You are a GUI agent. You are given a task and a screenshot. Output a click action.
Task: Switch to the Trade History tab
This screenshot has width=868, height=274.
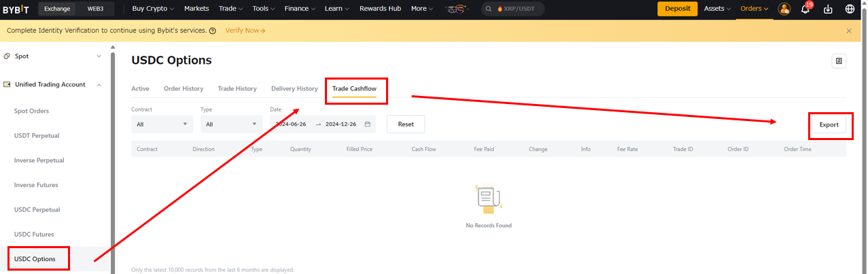(237, 88)
